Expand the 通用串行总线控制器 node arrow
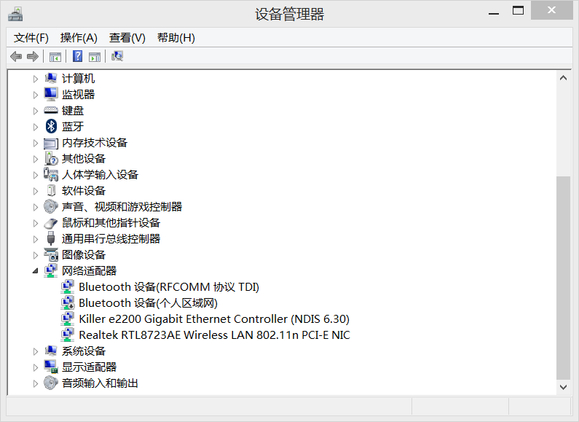Screen dimensions: 579x422 click(35, 239)
